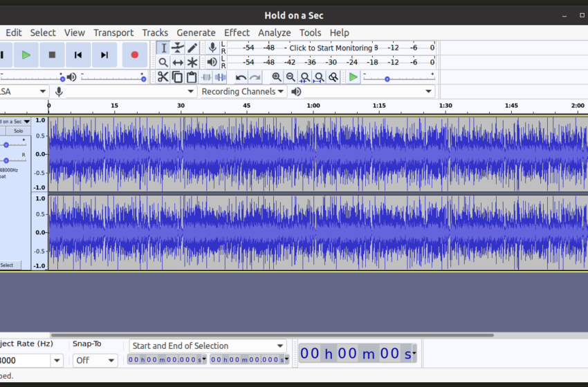This screenshot has width=588, height=387.
Task: Fit selection to window width
Action: click(305, 77)
